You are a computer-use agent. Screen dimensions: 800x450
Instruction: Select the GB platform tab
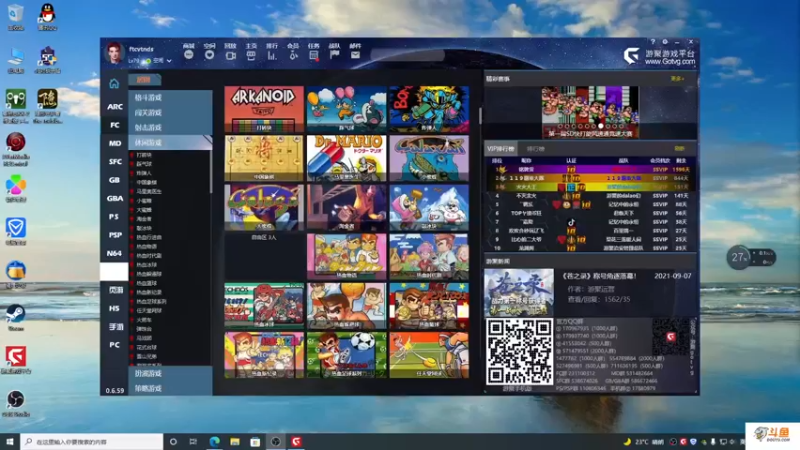click(x=114, y=180)
